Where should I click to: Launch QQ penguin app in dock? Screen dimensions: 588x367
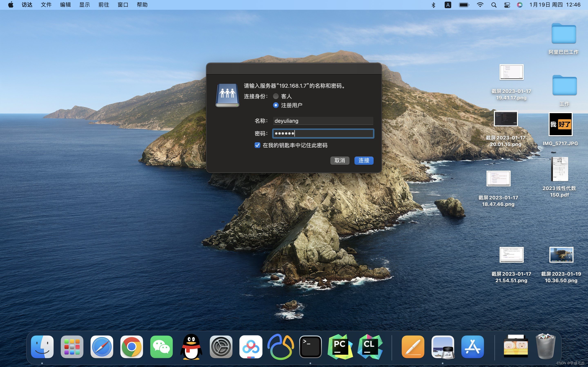pyautogui.click(x=191, y=347)
